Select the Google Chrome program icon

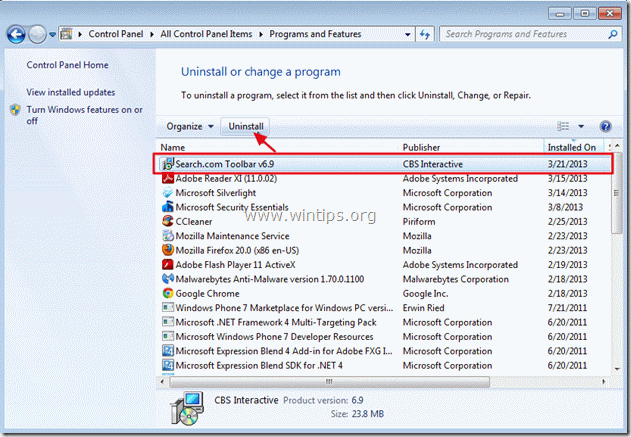pyautogui.click(x=167, y=293)
